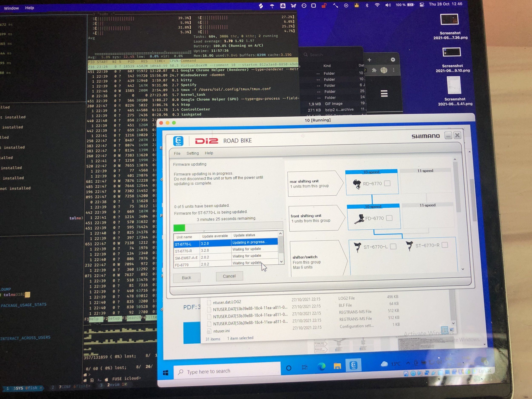Open the Help menu in Di2 window
The image size is (532, 399).
coord(209,153)
